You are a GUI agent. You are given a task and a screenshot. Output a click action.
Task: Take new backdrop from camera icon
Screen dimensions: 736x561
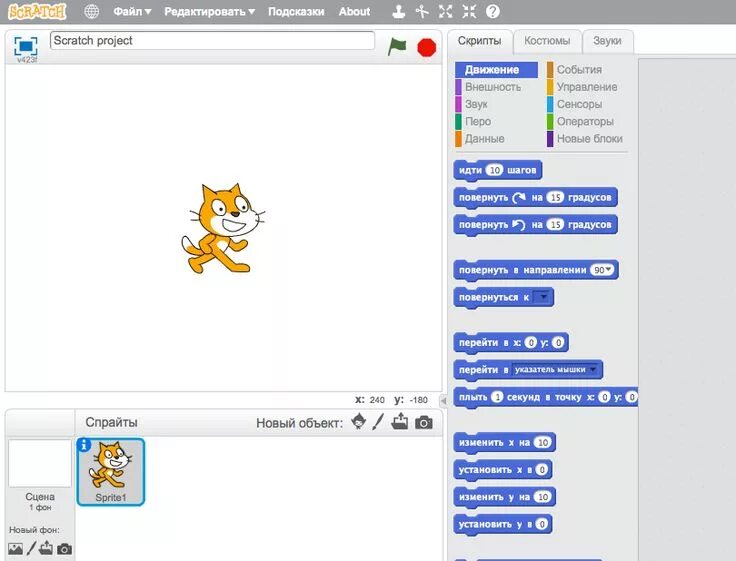click(64, 549)
